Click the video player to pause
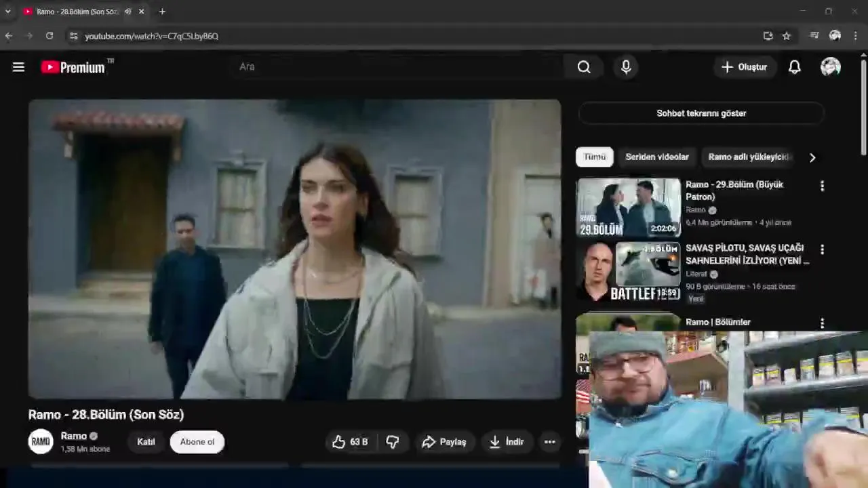This screenshot has height=488, width=868. 295,249
